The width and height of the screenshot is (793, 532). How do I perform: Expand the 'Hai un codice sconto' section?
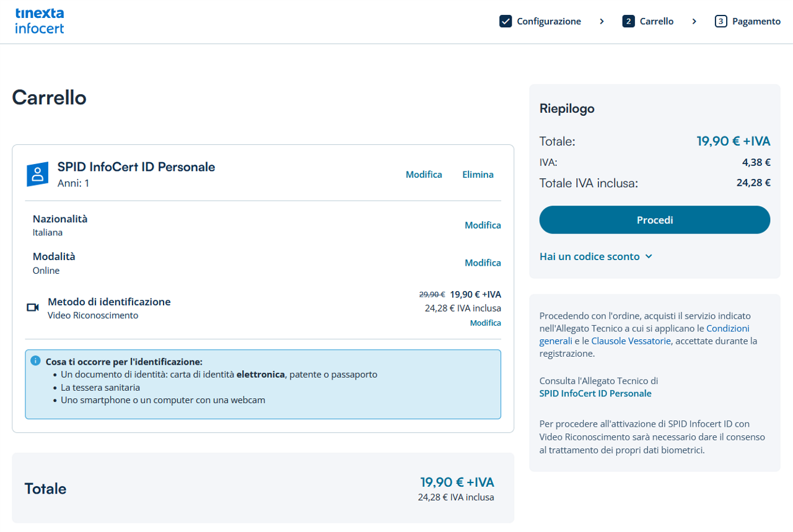(x=596, y=256)
